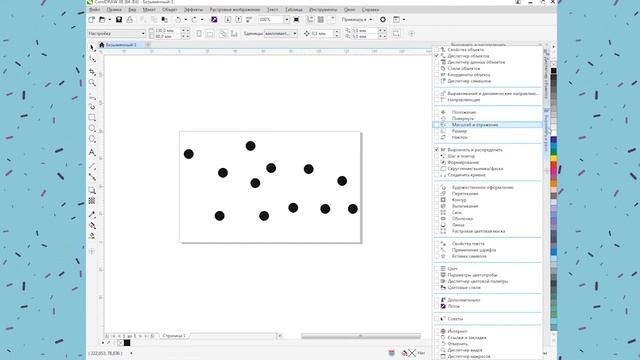Click the horizontal scrollbar below the canvas
The height and width of the screenshot is (360, 640).
361,336
